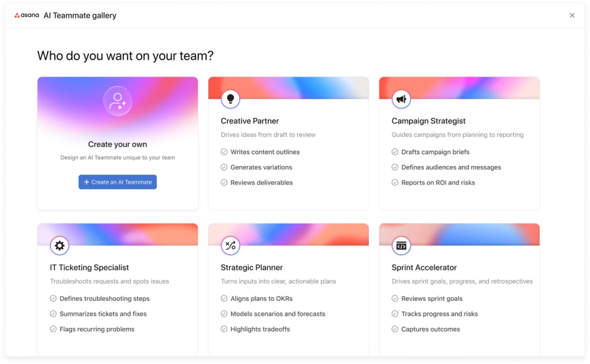Click the IT Ticketing Specialist gear icon

[x=60, y=245]
